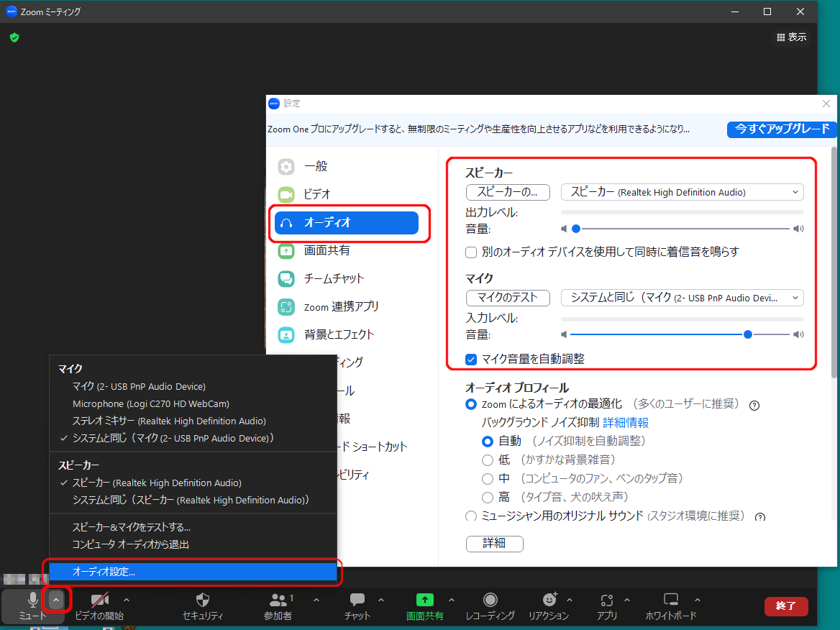
Task: Expand participants options arrow
Action: point(316,600)
